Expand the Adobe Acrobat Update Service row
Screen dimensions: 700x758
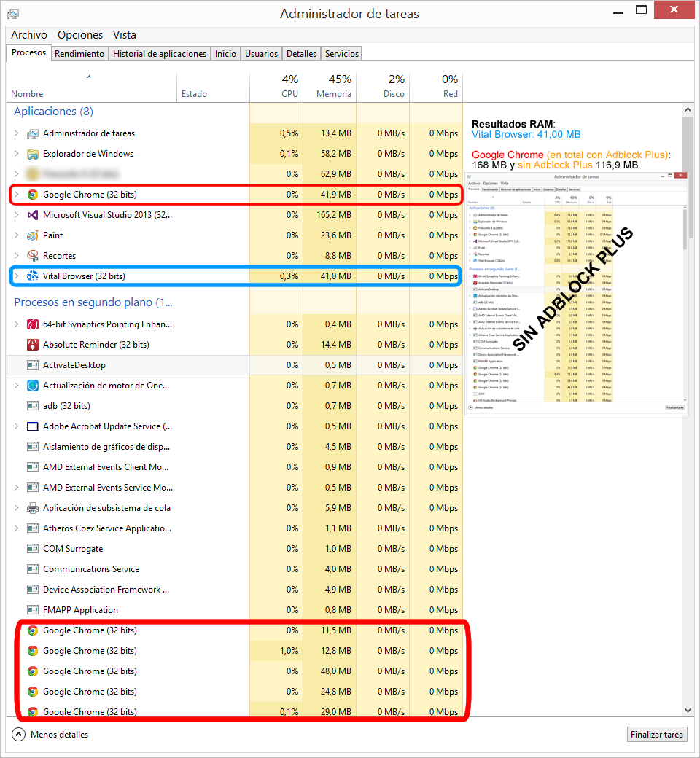point(17,426)
